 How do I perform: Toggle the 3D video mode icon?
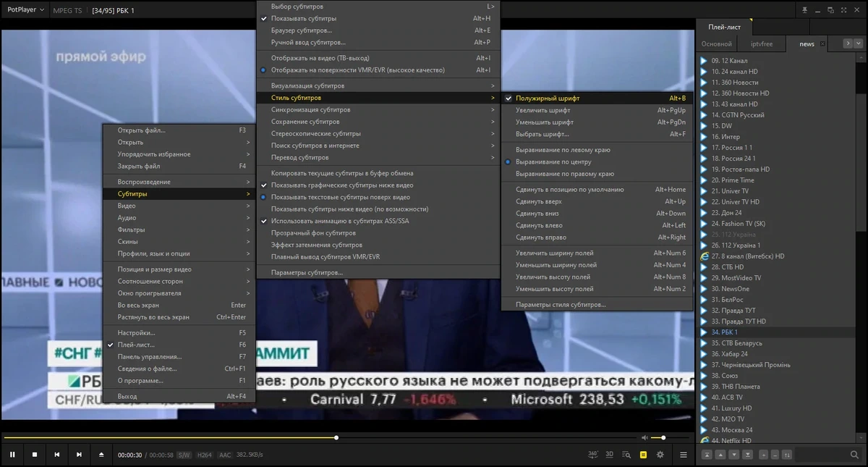click(610, 455)
